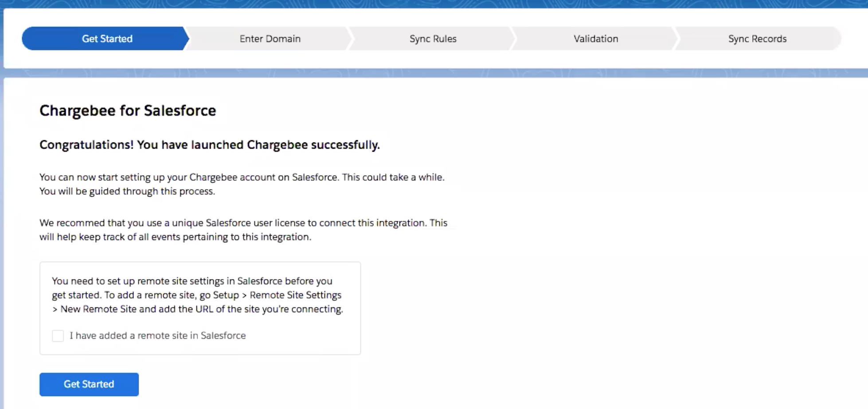Click the Chargebee for Salesforce heading
Screen dimensions: 868x409
tap(128, 110)
